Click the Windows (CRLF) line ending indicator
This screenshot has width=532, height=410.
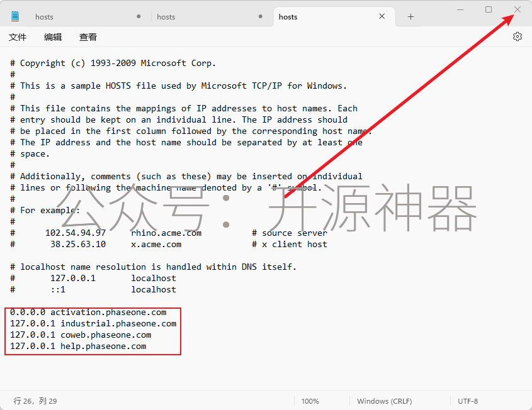(x=385, y=401)
